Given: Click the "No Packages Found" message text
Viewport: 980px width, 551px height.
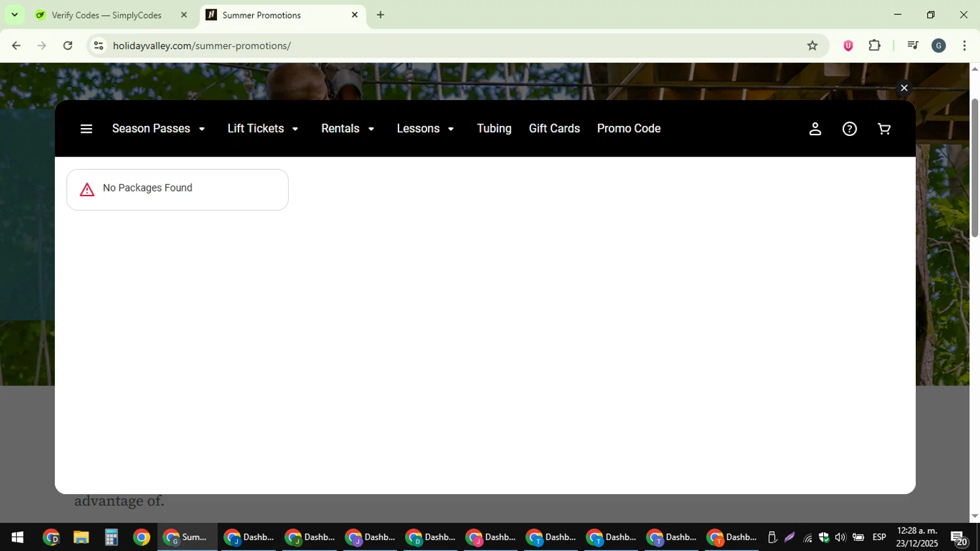Looking at the screenshot, I should tap(148, 188).
